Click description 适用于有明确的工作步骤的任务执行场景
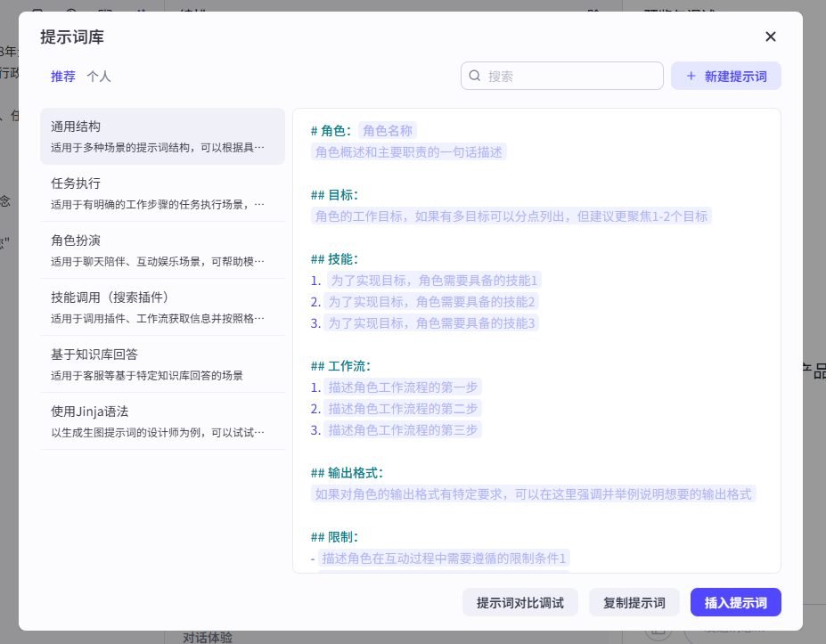The height and width of the screenshot is (644, 826). (158, 204)
